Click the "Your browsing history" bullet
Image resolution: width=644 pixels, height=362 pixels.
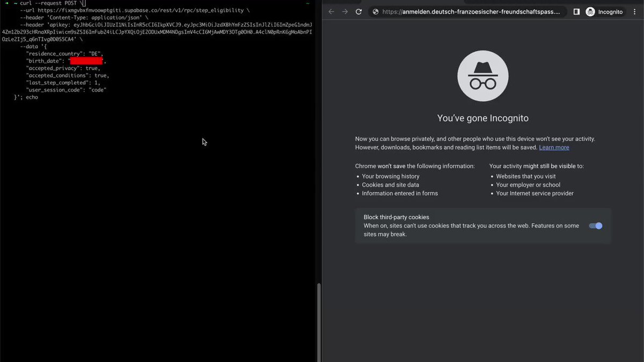(391, 176)
